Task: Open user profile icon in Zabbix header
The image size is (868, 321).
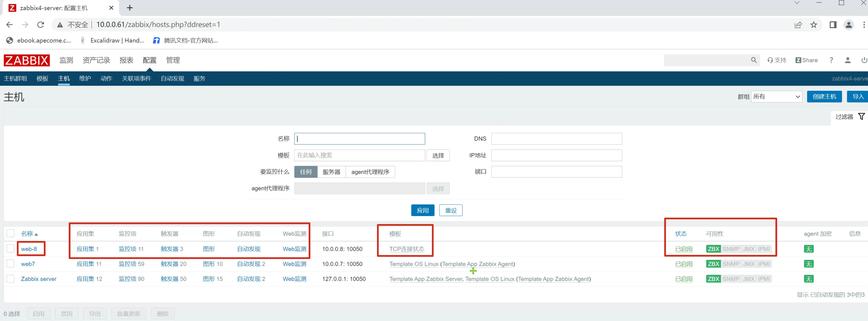Action: [x=848, y=60]
